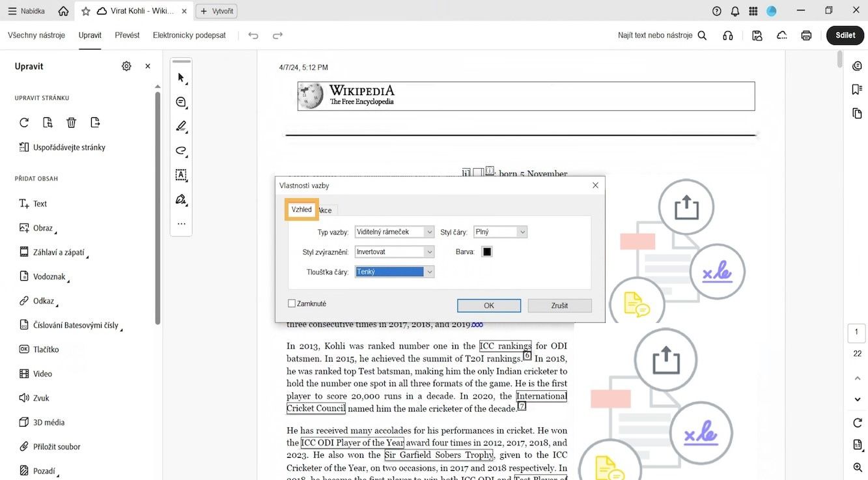Viewport: 868px width, 480px height.
Task: Go to the Home icon
Action: tap(63, 11)
